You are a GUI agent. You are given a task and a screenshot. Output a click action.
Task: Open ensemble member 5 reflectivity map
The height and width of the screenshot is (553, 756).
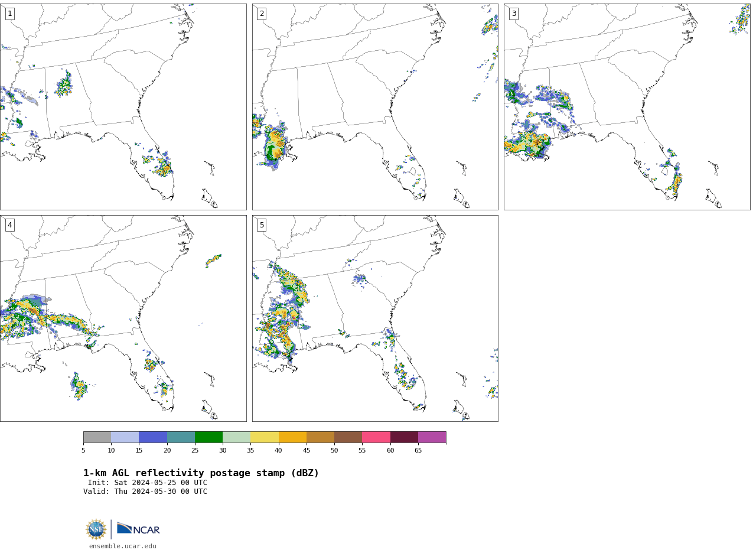tap(375, 318)
